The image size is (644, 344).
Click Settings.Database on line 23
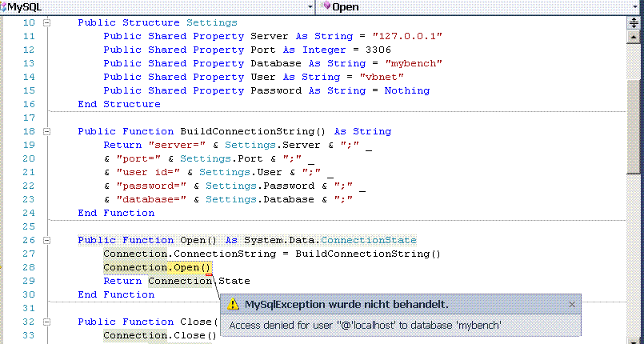pyautogui.click(x=259, y=199)
